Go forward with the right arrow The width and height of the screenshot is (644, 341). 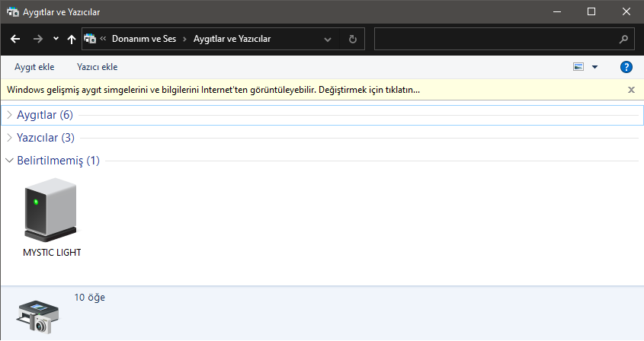pos(38,39)
